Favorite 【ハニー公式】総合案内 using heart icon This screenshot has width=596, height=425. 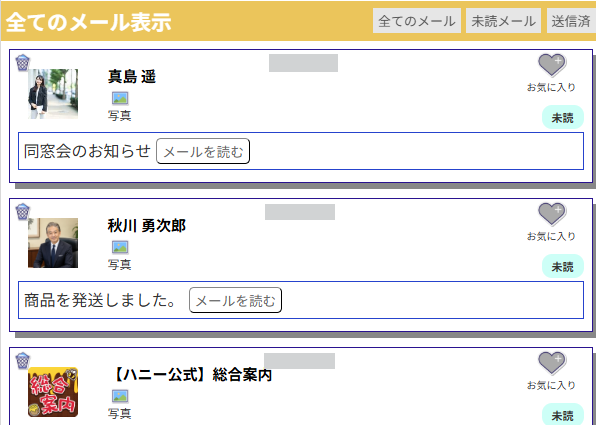[552, 363]
